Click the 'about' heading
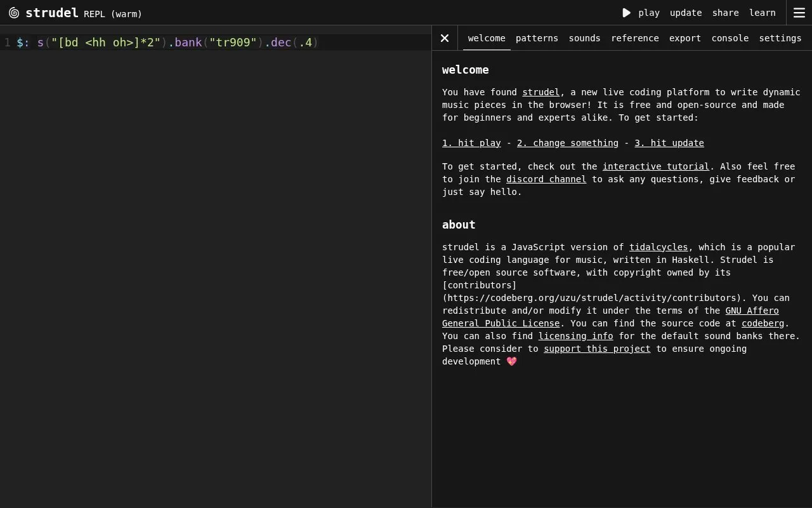 [459, 225]
